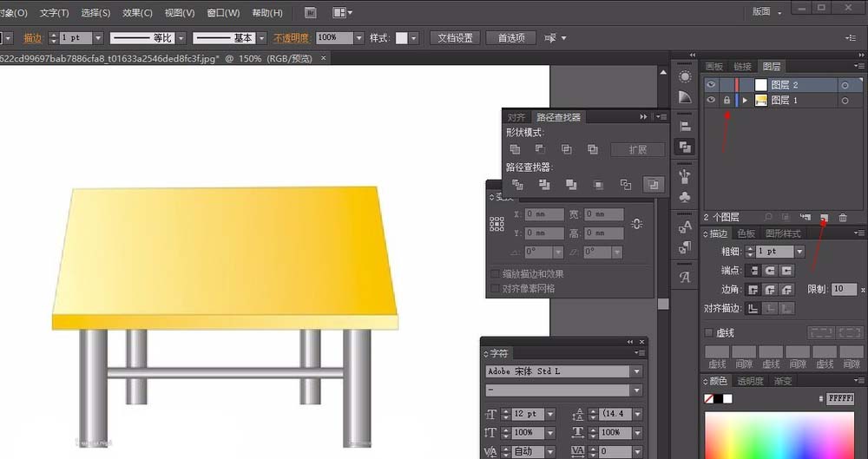Click the Merge pathfinder icon
Screen dimensions: 868x459
coord(571,184)
